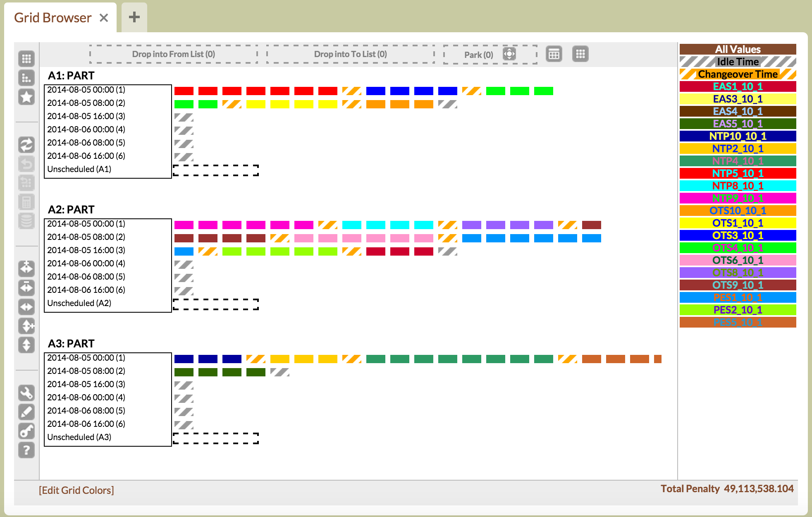Image resolution: width=812 pixels, height=517 pixels.
Task: Select row 2014-08-05 08:00 (2) in A2
Action: click(x=86, y=237)
